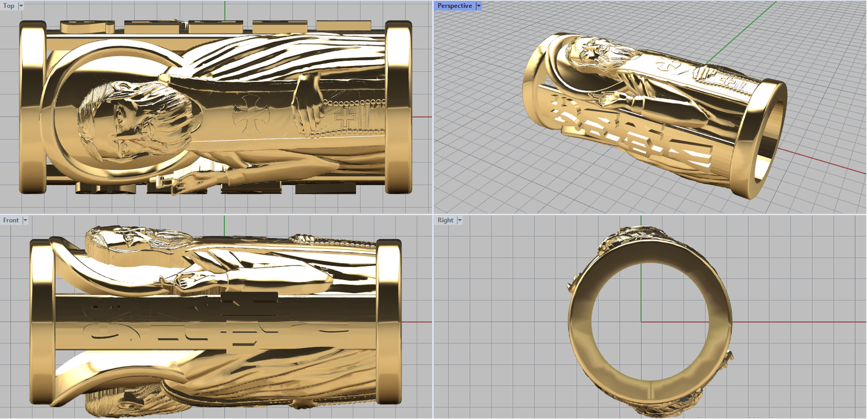Click the large cross emblem in Top view
Image resolution: width=868 pixels, height=419 pixels.
pos(251,114)
